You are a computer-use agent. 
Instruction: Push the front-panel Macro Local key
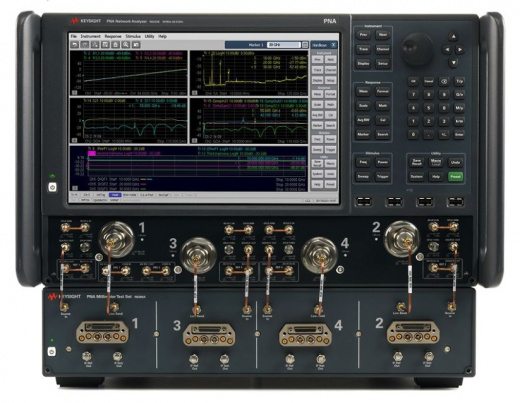click(436, 162)
